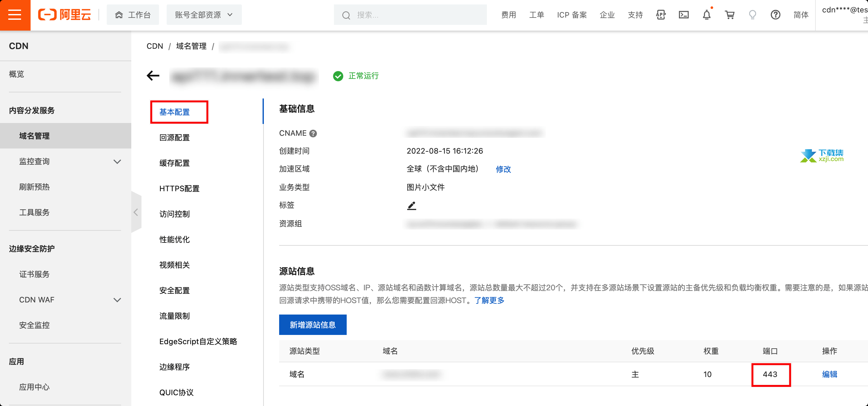Open notifications bell icon
The height and width of the screenshot is (406, 868).
[706, 15]
